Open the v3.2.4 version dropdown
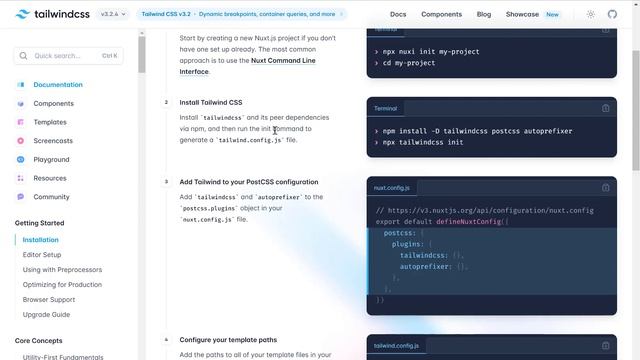 [x=113, y=14]
